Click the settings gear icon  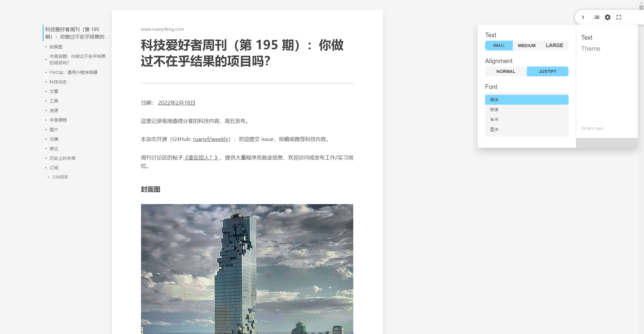pyautogui.click(x=607, y=17)
